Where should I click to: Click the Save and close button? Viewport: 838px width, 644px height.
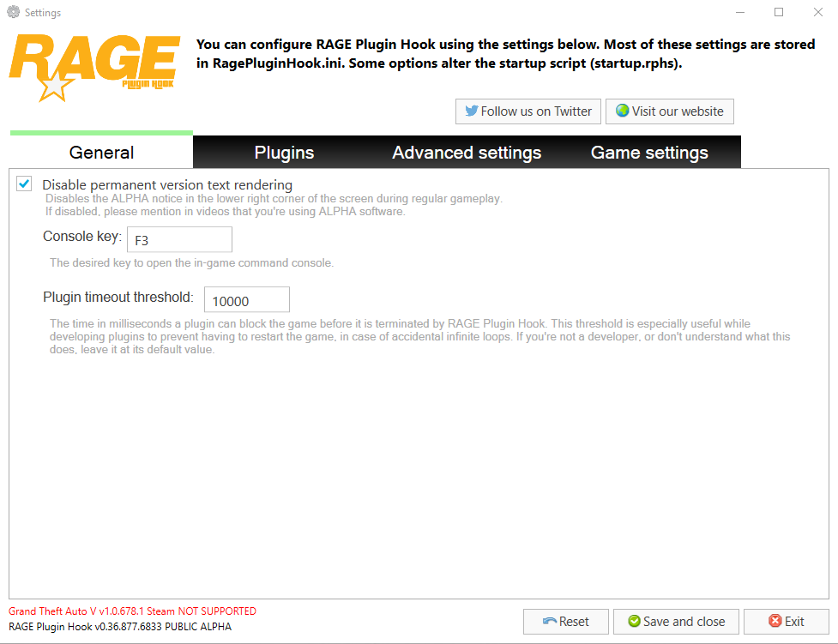(676, 622)
